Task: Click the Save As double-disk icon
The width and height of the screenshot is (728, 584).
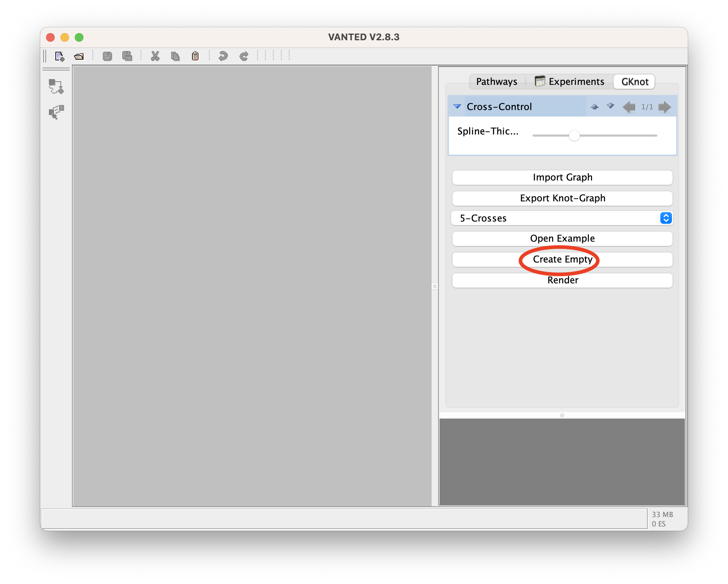Action: pyautogui.click(x=127, y=56)
